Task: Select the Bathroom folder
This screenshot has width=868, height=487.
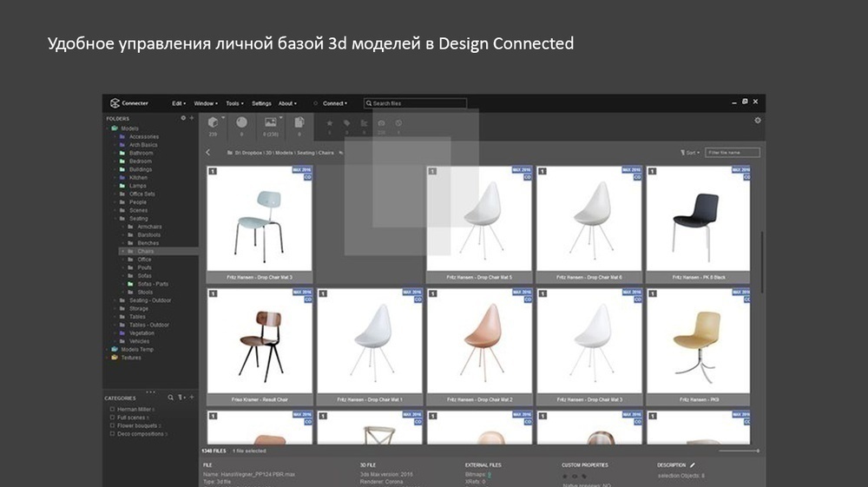Action: [x=141, y=154]
